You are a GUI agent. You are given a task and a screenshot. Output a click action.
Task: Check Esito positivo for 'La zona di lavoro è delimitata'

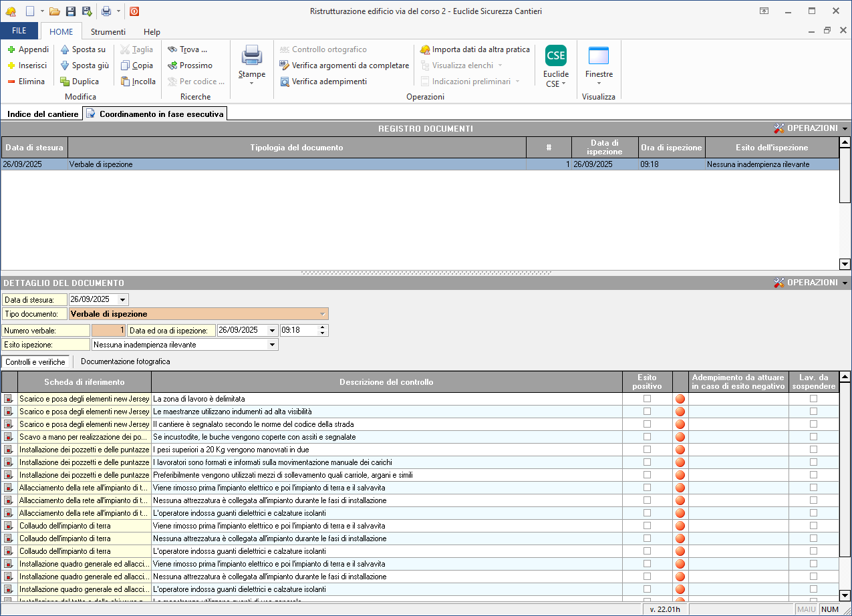tap(647, 399)
